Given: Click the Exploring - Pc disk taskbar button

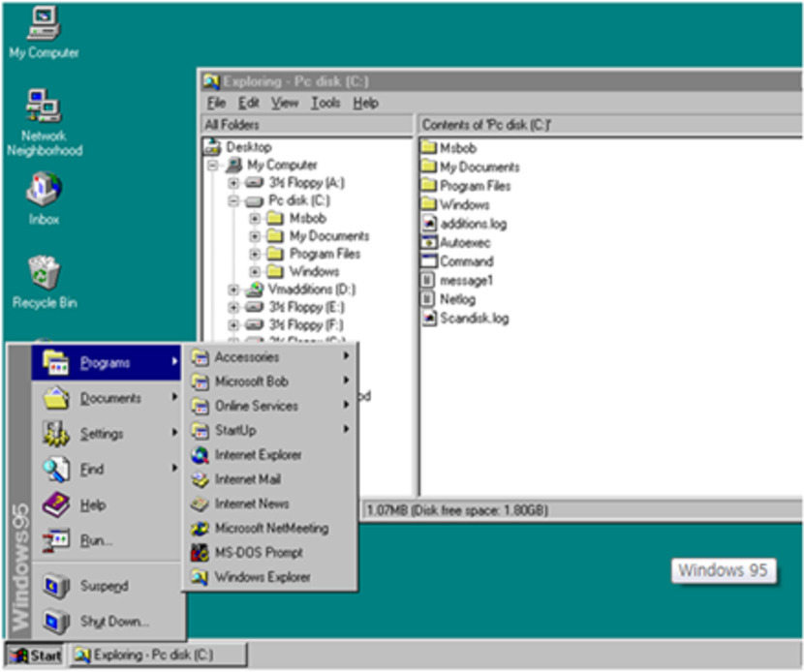Looking at the screenshot, I should coord(156,656).
